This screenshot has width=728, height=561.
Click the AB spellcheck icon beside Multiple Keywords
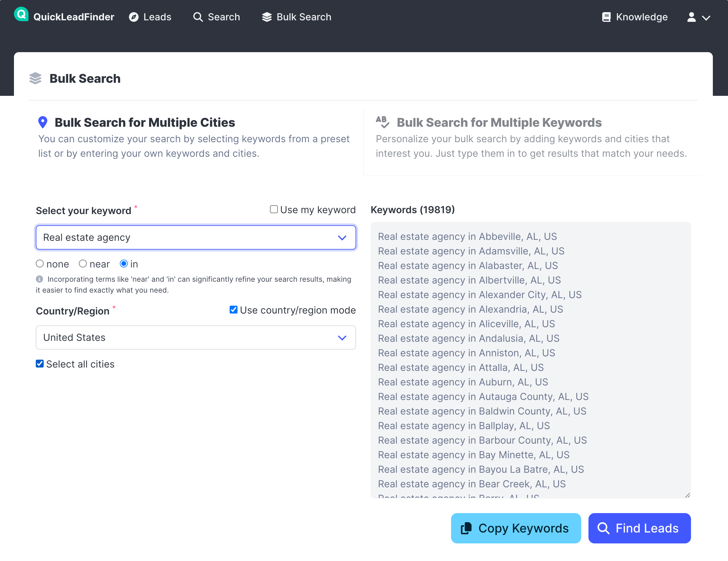[x=382, y=122]
